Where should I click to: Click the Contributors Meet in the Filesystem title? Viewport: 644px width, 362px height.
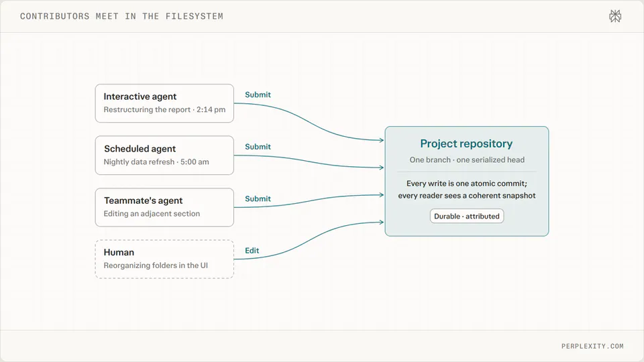point(121,16)
